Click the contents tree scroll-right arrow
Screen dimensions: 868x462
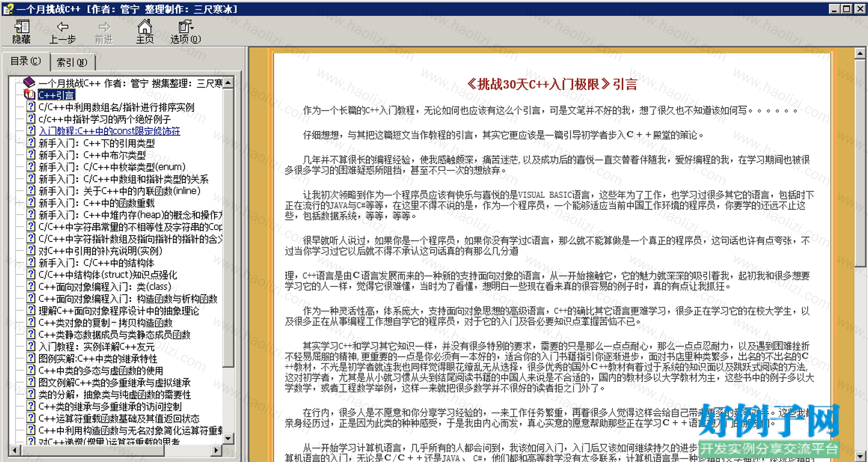pos(216,450)
